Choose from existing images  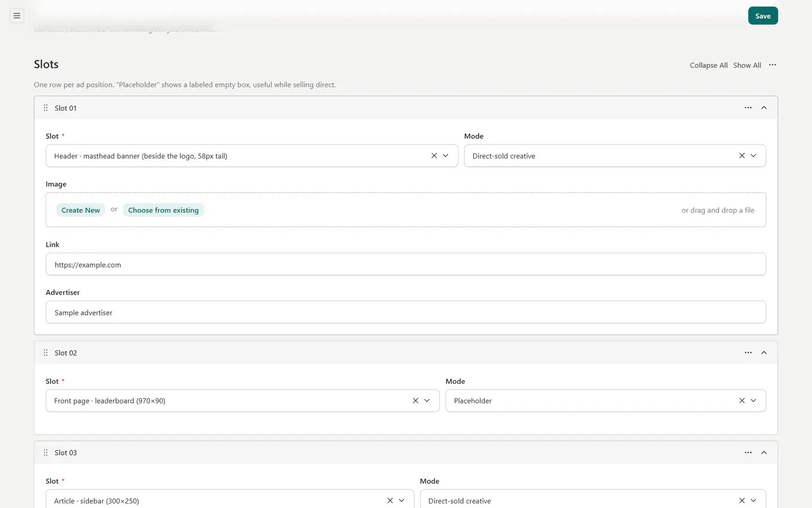click(164, 210)
